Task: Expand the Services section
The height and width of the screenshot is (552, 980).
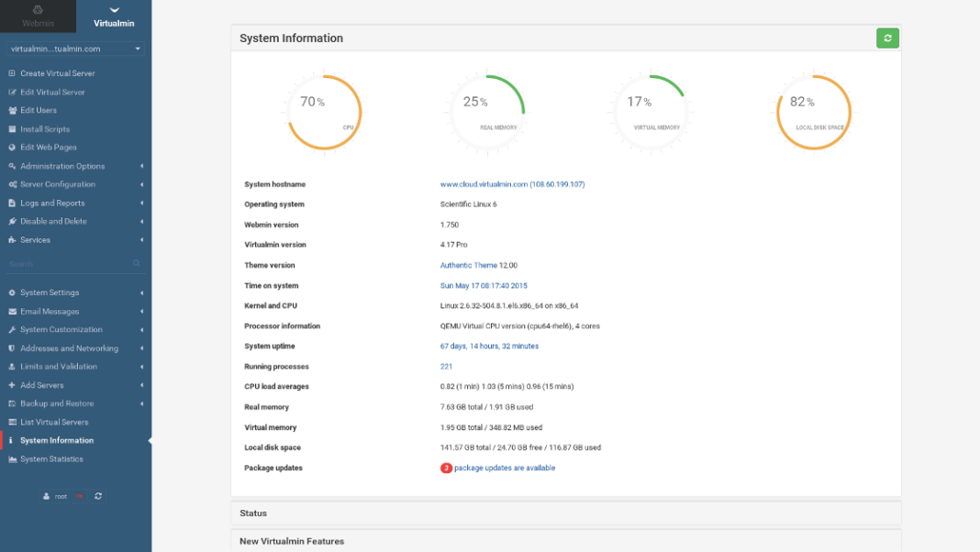Action: pos(35,239)
